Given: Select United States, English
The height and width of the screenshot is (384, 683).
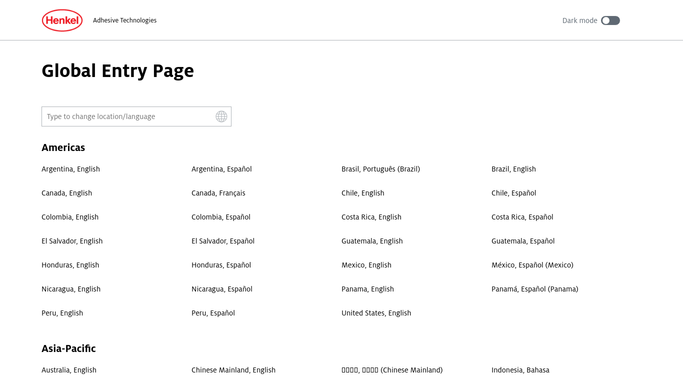Looking at the screenshot, I should (x=376, y=313).
